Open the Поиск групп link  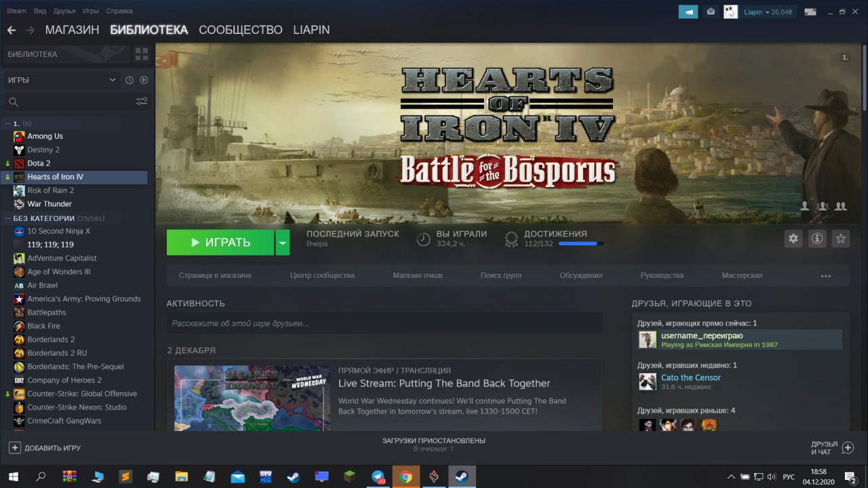point(501,276)
